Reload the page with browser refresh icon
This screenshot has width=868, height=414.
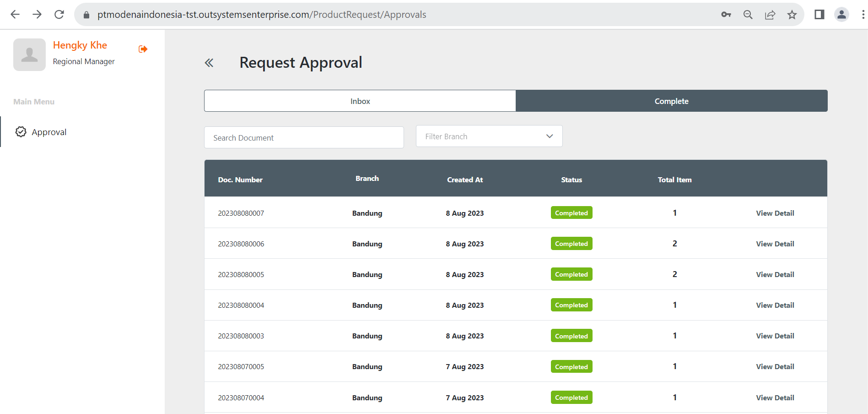pyautogui.click(x=59, y=15)
